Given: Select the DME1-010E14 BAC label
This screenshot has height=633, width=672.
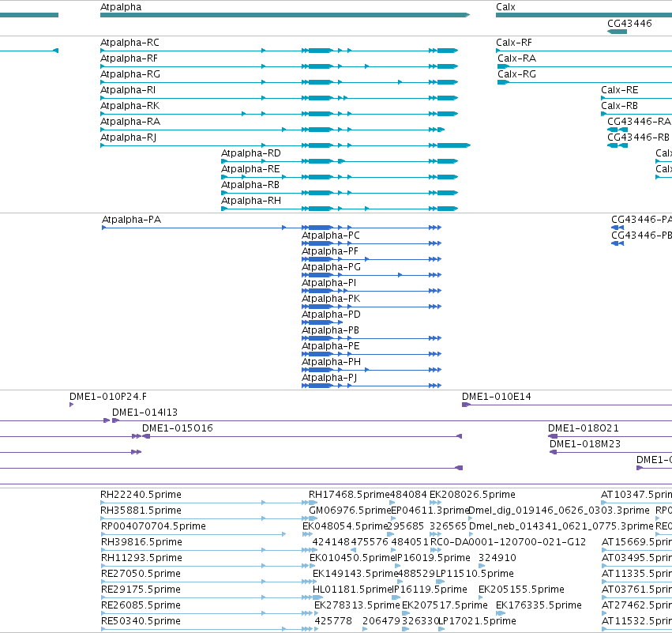Looking at the screenshot, I should click(496, 397).
